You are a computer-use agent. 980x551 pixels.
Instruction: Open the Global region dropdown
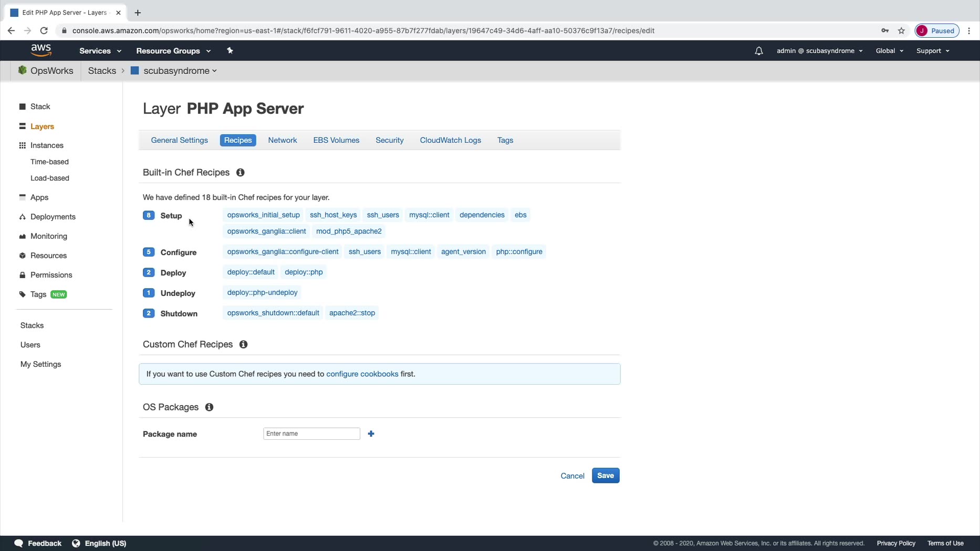[x=889, y=51]
